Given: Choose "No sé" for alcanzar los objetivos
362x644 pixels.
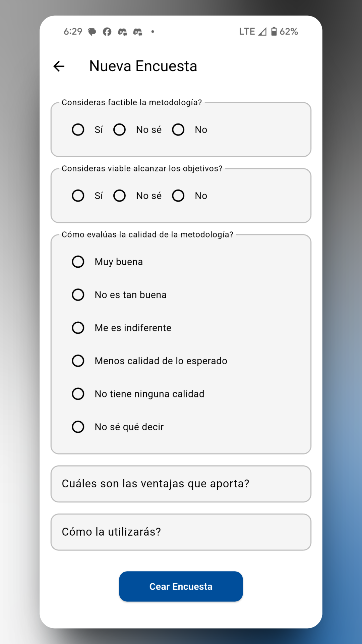Looking at the screenshot, I should (x=120, y=196).
